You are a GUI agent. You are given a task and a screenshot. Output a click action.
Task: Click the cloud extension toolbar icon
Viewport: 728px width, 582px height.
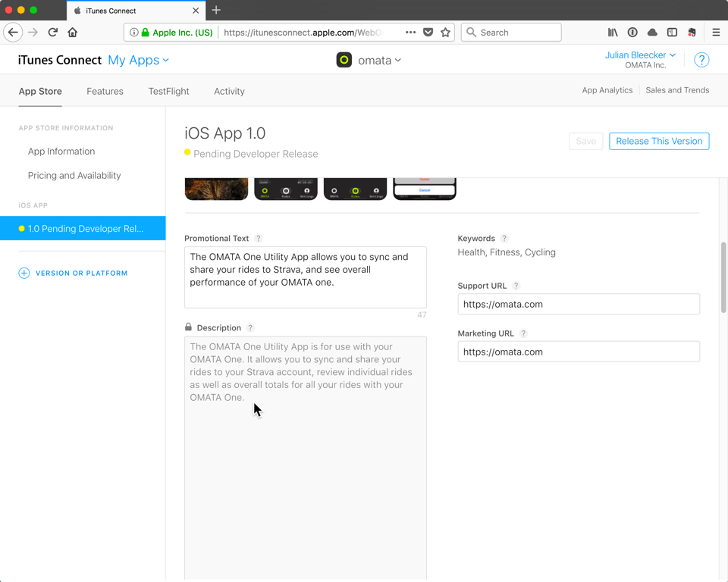pyautogui.click(x=652, y=33)
